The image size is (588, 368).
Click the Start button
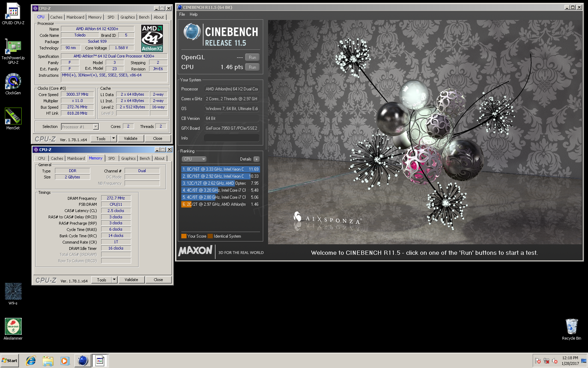point(9,361)
